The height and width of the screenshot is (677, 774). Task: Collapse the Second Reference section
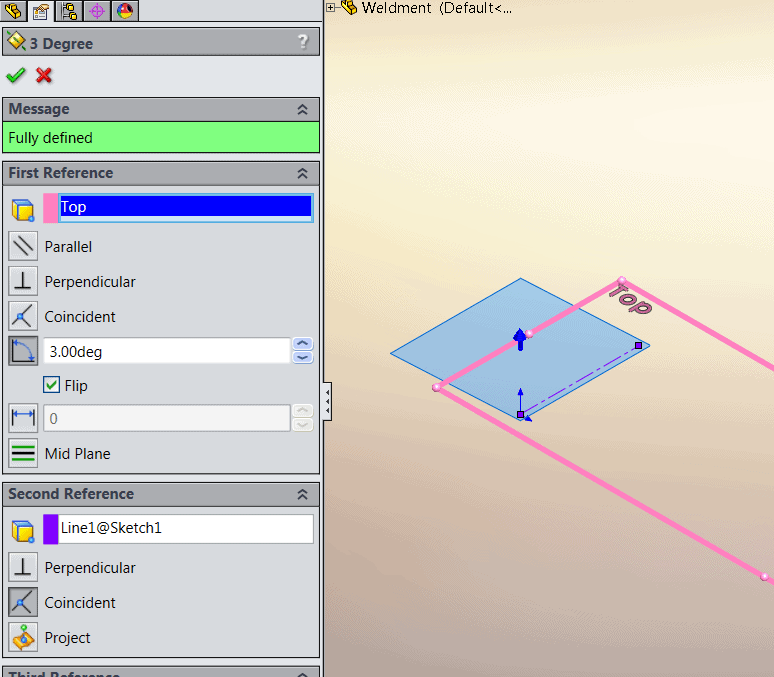[302, 494]
